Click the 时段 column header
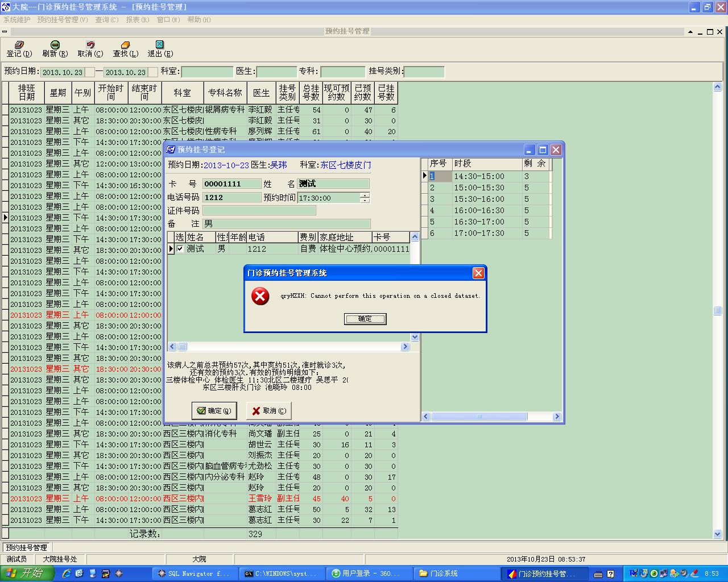728x582 pixels. click(487, 164)
